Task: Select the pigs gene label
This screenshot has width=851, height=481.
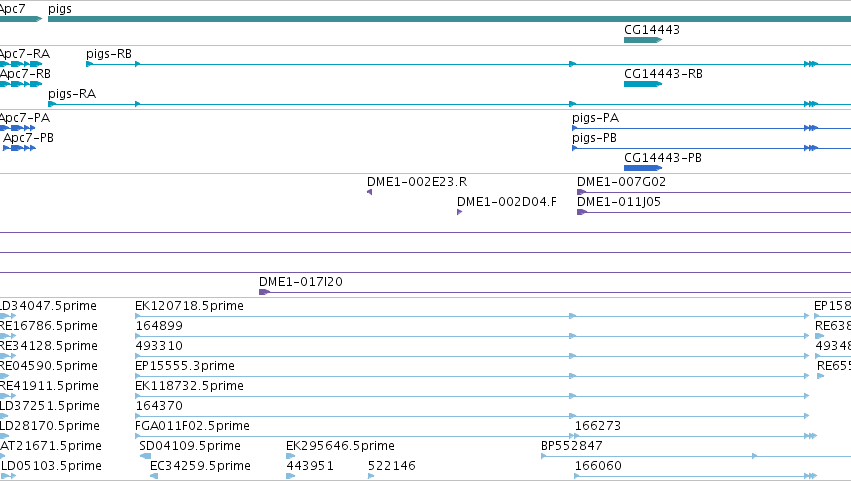Action: click(60, 9)
